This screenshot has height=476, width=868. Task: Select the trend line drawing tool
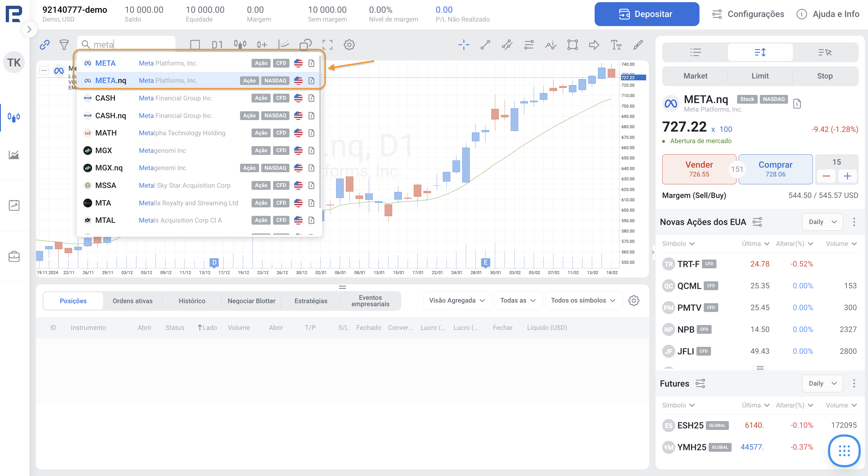[485, 45]
